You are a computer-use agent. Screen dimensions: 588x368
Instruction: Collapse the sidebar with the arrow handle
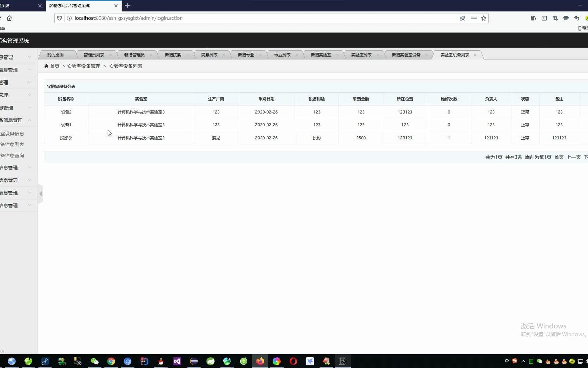[x=40, y=193]
